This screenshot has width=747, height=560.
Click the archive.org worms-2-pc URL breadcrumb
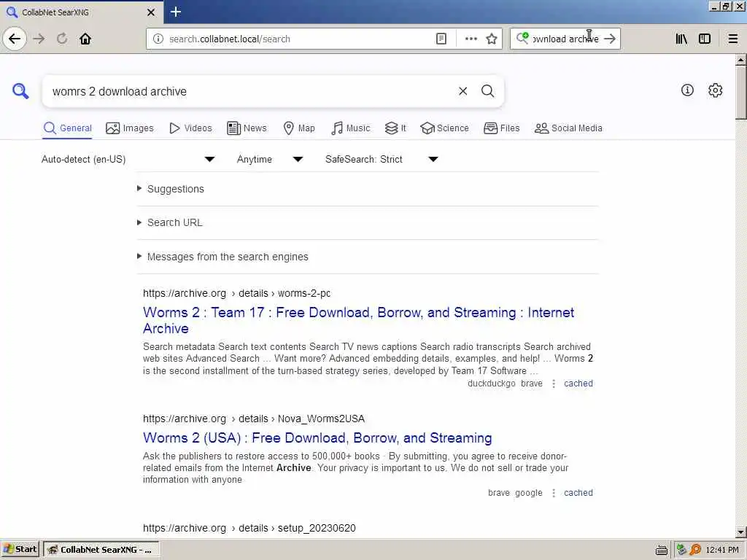[237, 293]
